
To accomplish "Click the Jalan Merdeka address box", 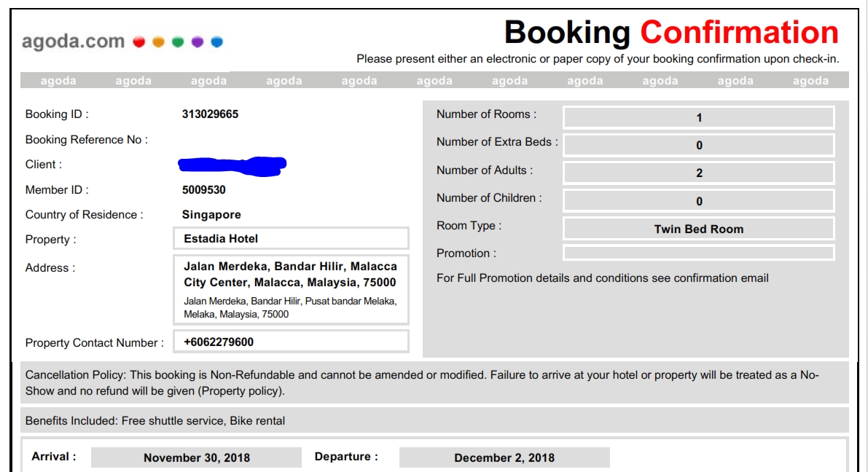I will click(x=291, y=289).
